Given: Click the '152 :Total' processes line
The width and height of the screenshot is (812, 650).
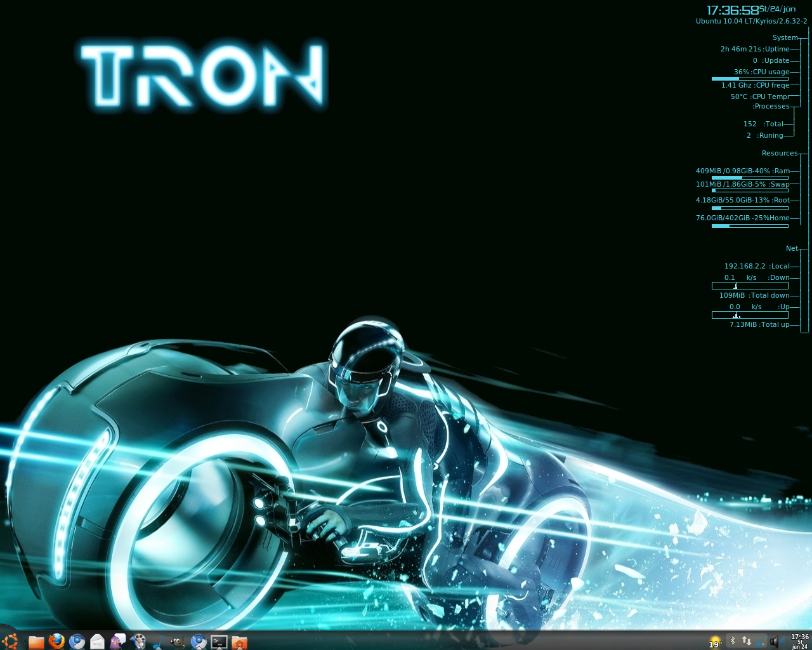Looking at the screenshot, I should pyautogui.click(x=763, y=124).
